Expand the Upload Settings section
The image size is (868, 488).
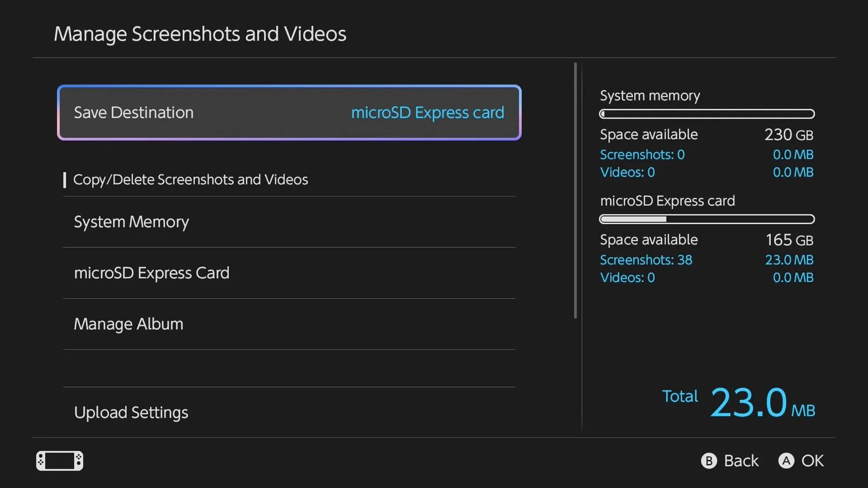click(131, 412)
